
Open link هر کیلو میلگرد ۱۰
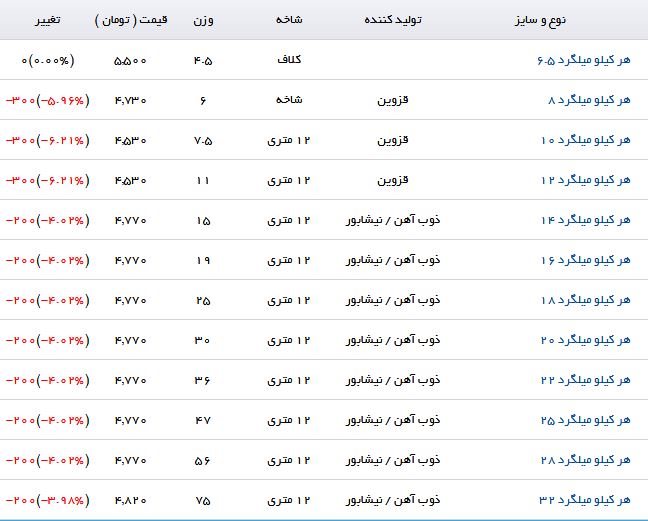586,140
